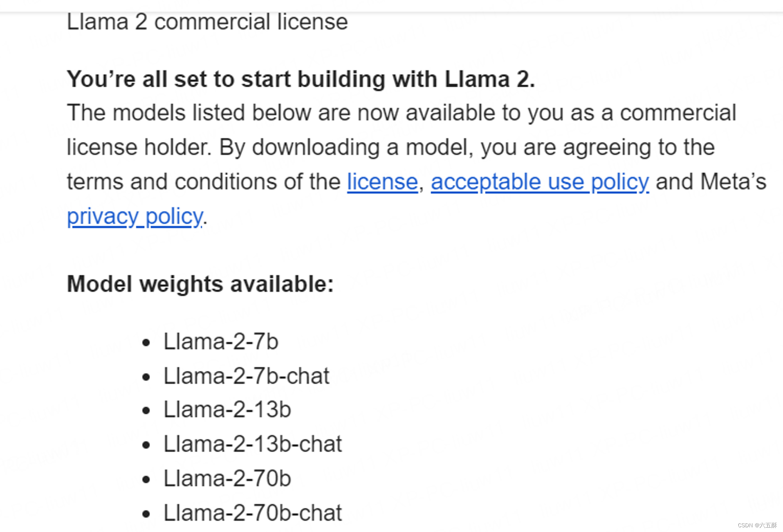Click the bullet before Llama-2-7b
The height and width of the screenshot is (532, 783).
tap(146, 343)
